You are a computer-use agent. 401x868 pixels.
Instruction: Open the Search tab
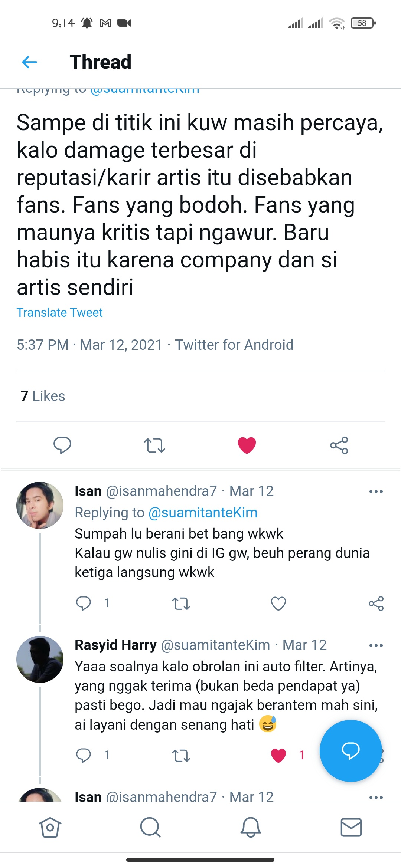point(150,826)
